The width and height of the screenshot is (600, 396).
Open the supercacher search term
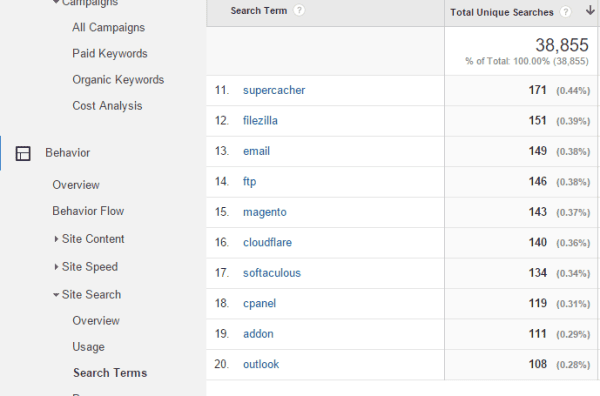274,90
